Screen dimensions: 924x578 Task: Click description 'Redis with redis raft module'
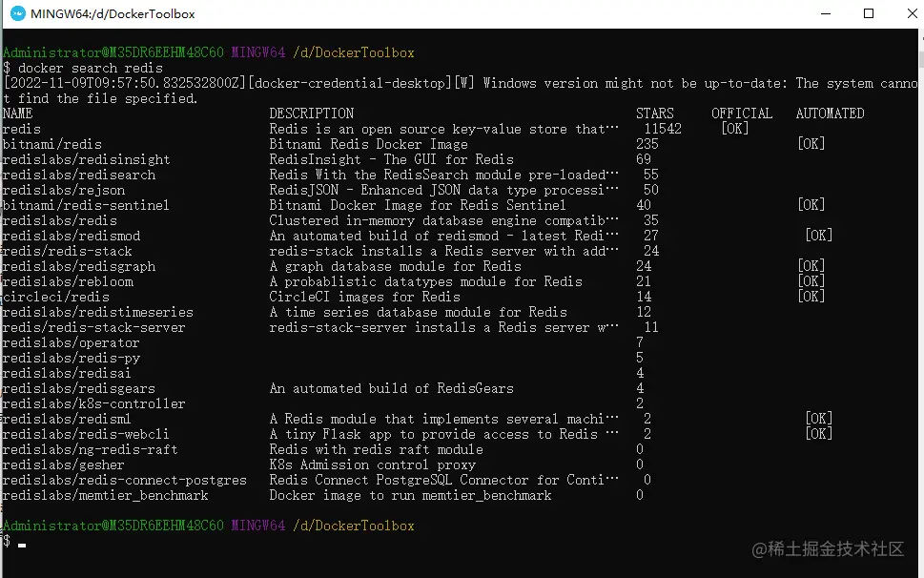tap(376, 450)
